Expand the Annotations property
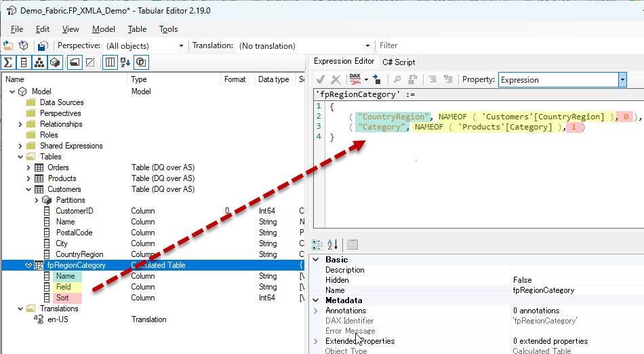 (x=316, y=311)
